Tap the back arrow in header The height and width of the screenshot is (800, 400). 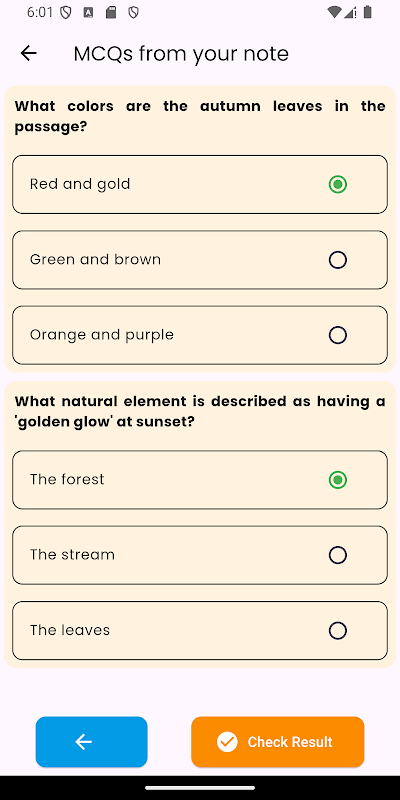(x=29, y=53)
